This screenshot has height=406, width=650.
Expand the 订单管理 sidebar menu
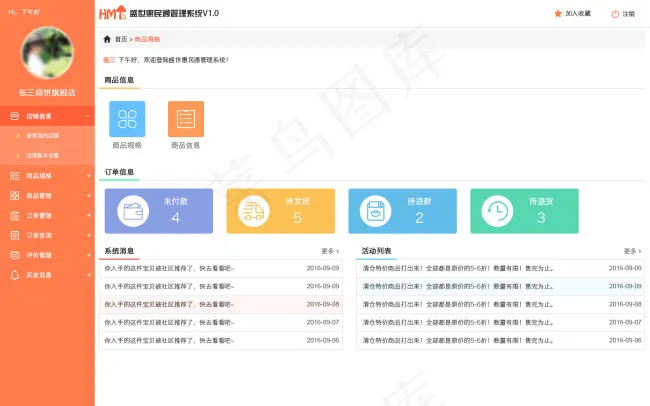point(88,215)
